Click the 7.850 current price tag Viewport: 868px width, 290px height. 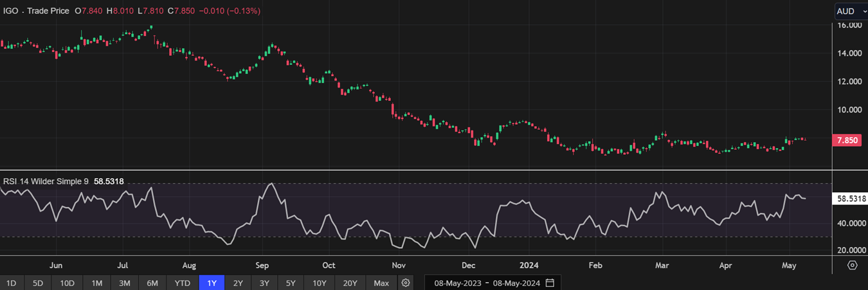[x=847, y=140]
